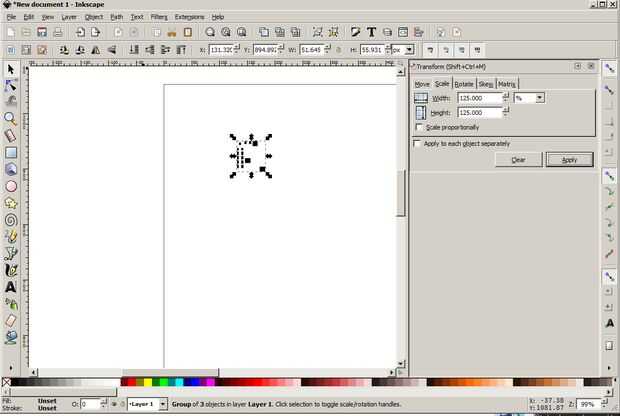
Task: Open the Path menu
Action: (116, 17)
